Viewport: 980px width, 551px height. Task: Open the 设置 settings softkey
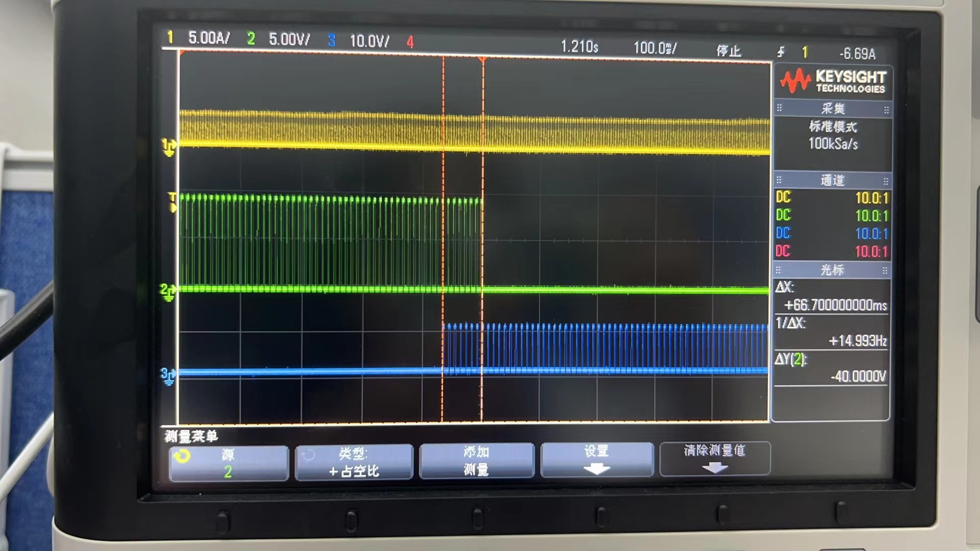point(597,460)
